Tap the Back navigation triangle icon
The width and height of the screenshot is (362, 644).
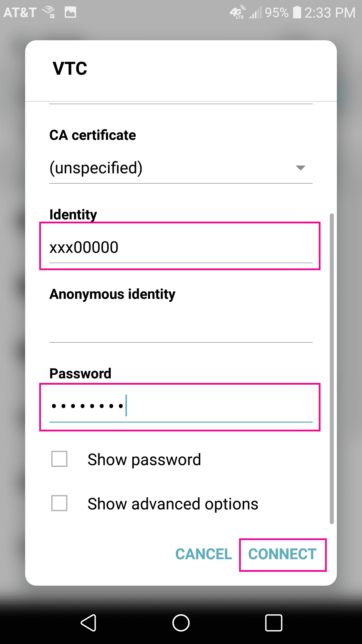(x=88, y=623)
